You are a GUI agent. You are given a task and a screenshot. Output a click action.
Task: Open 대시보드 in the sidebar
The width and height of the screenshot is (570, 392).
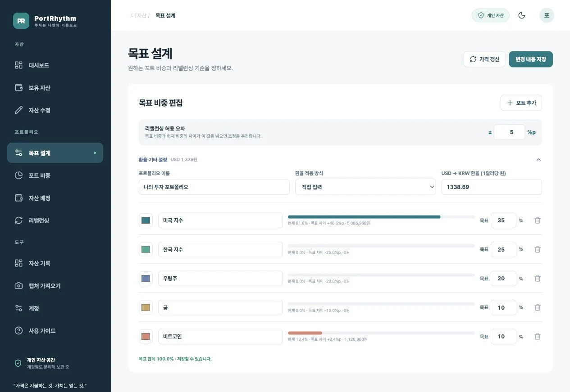pos(55,65)
